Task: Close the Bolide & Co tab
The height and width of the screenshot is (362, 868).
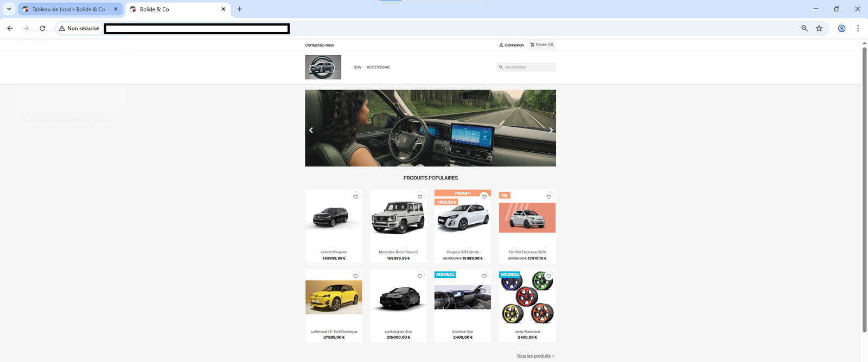Action: [x=223, y=9]
